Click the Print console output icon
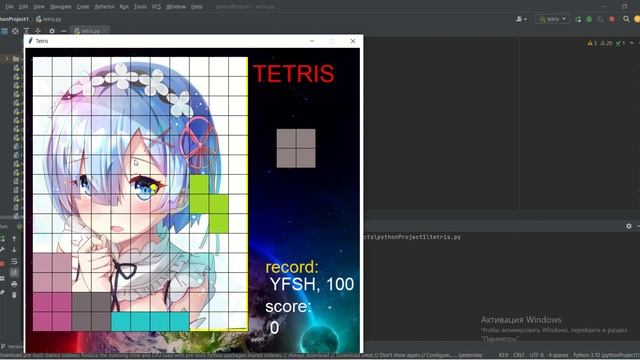Viewport: 640px width, 360px height. pyautogui.click(x=14, y=284)
